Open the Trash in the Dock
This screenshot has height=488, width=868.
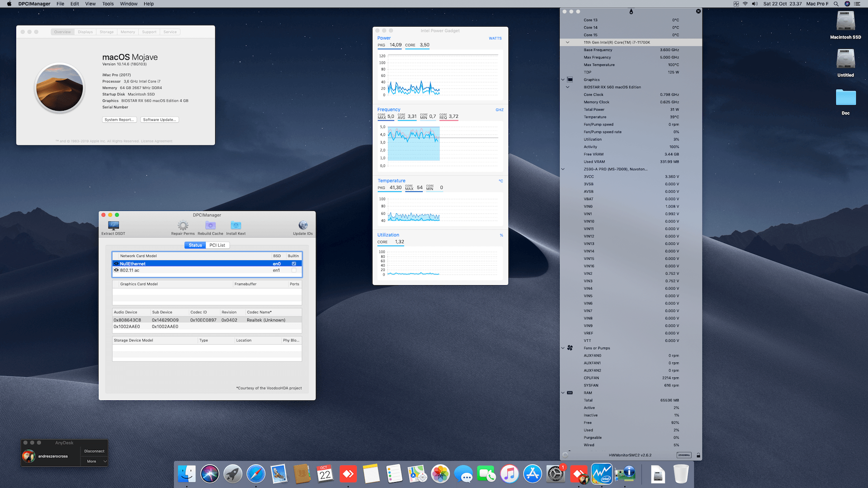(681, 474)
